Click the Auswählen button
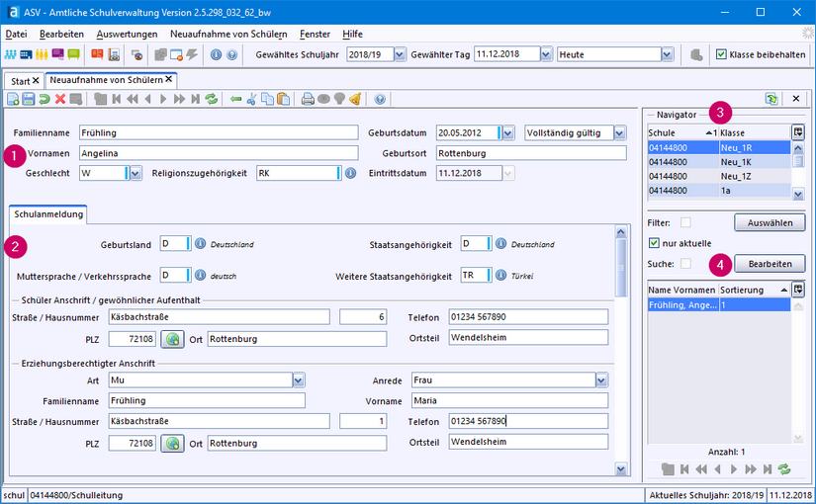The height and width of the screenshot is (504, 816). click(x=770, y=223)
